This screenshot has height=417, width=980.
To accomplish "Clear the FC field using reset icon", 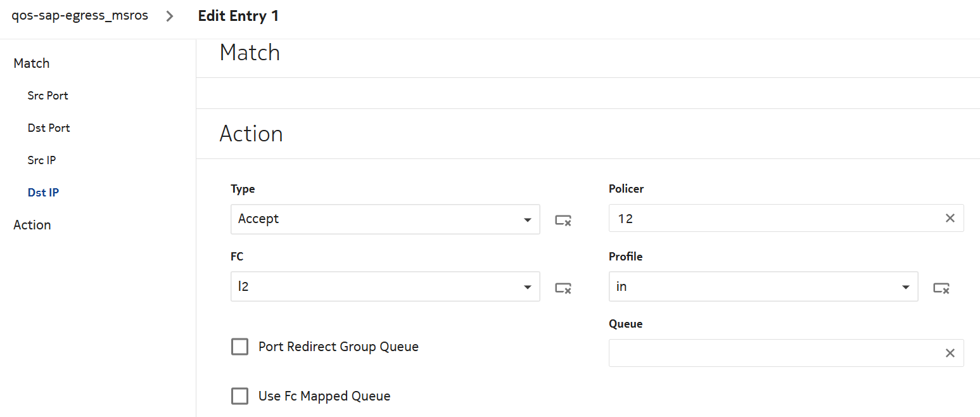I will (563, 288).
